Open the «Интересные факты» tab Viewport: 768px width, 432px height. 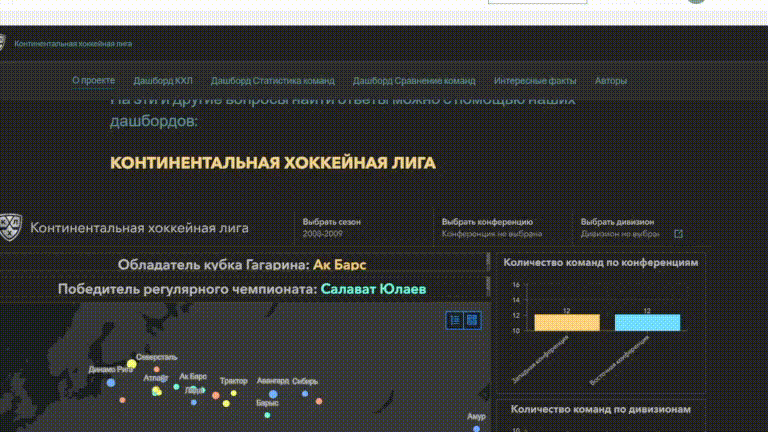point(535,81)
